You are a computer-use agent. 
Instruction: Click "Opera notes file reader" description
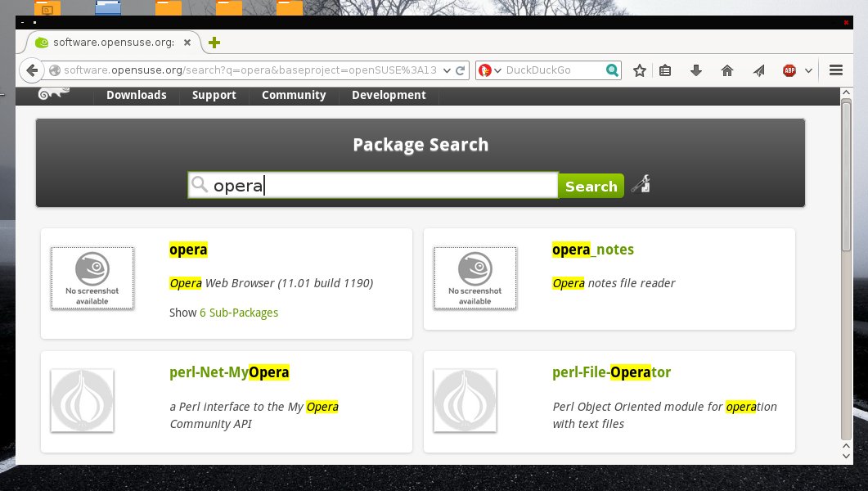coord(614,283)
